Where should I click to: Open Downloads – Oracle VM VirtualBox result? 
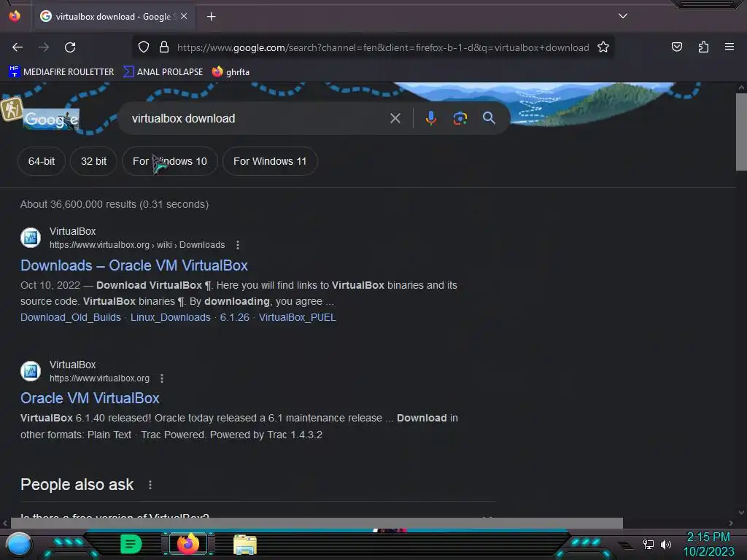pyautogui.click(x=134, y=265)
